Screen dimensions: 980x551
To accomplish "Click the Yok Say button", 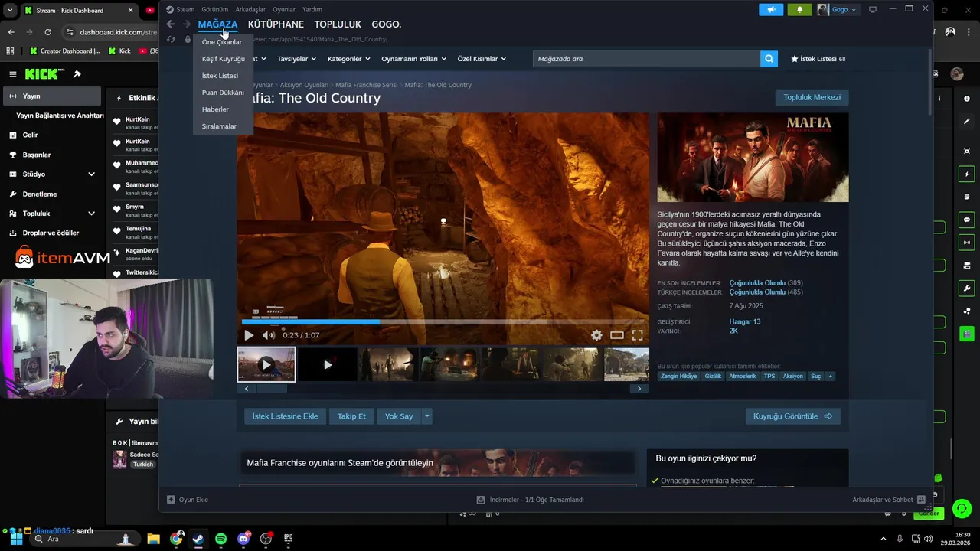I will tap(399, 416).
